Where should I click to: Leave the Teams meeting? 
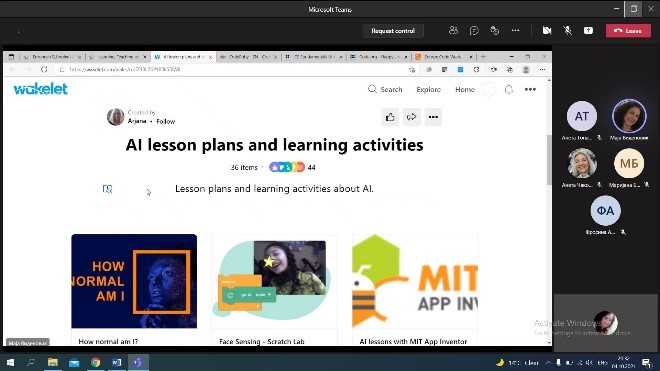(x=628, y=31)
